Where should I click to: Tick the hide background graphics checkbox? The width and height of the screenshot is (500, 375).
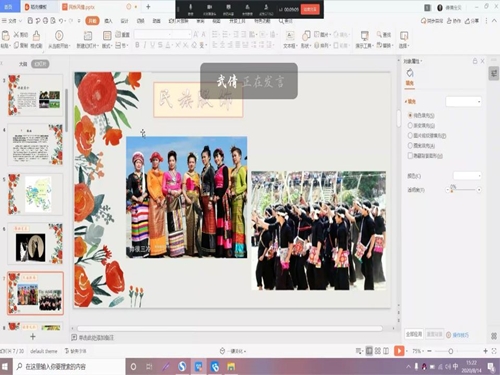pyautogui.click(x=410, y=156)
